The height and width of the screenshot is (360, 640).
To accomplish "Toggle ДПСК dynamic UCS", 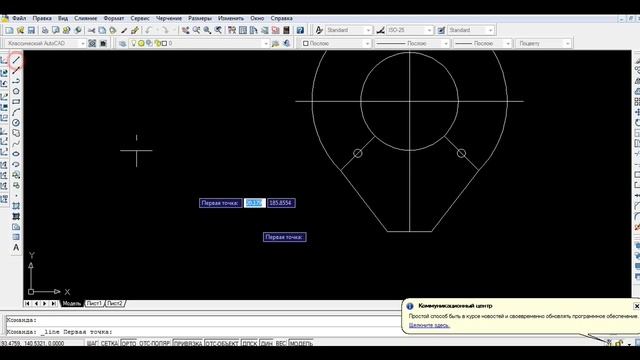I will (249, 343).
